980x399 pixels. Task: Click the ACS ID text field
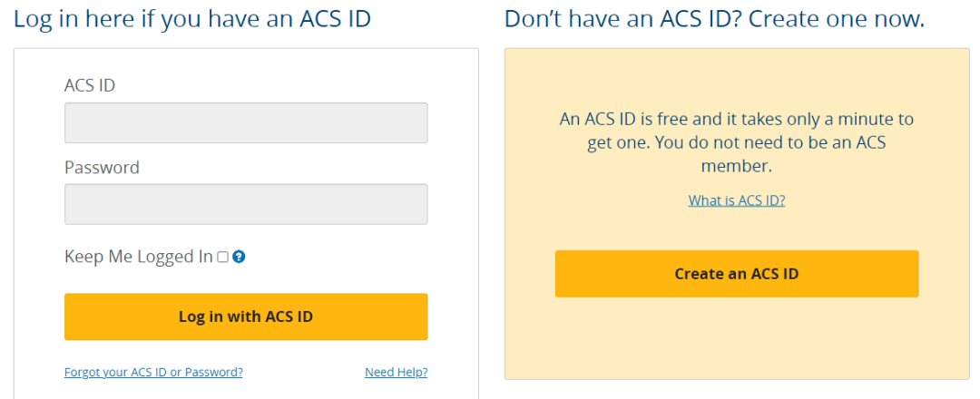click(x=246, y=122)
